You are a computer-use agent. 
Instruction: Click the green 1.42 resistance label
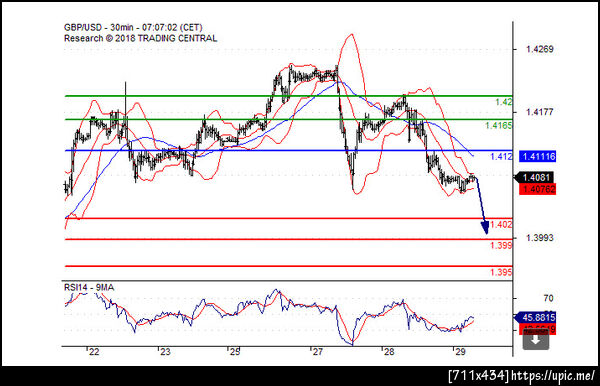click(504, 102)
